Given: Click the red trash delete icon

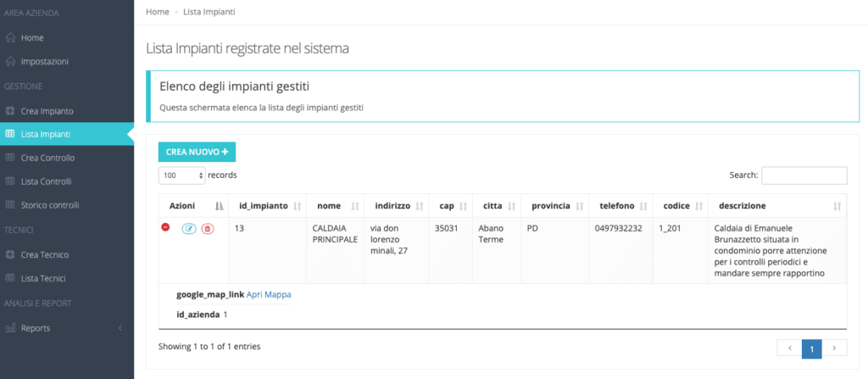Looking at the screenshot, I should coord(208,228).
